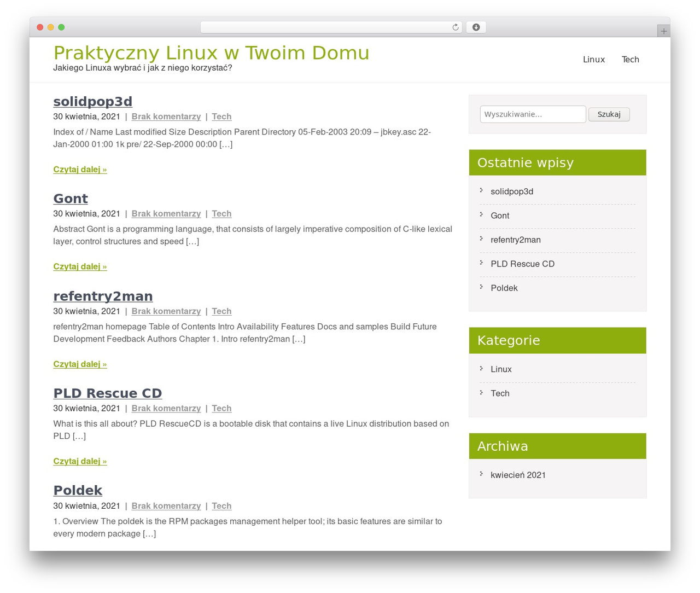Open the PLD Rescue CD post heading
The height and width of the screenshot is (593, 700).
(x=108, y=393)
